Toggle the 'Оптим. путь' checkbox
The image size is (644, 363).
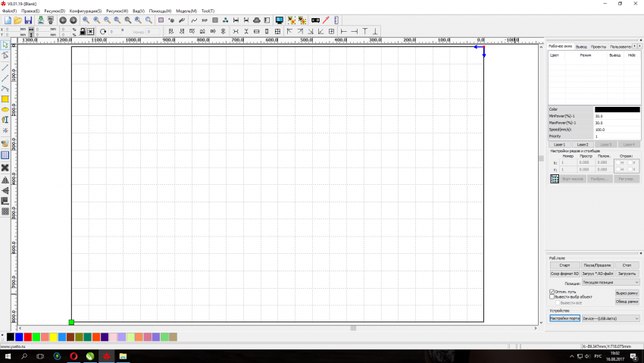click(552, 291)
